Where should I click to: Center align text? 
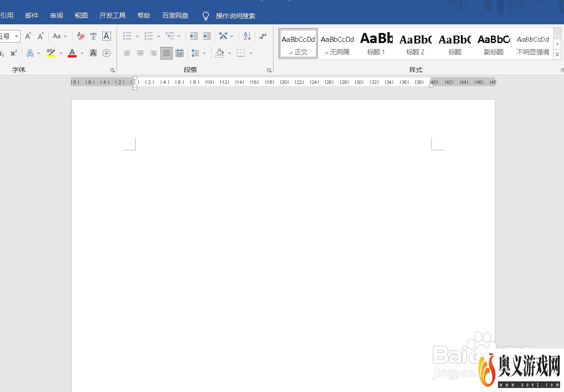tap(140, 53)
